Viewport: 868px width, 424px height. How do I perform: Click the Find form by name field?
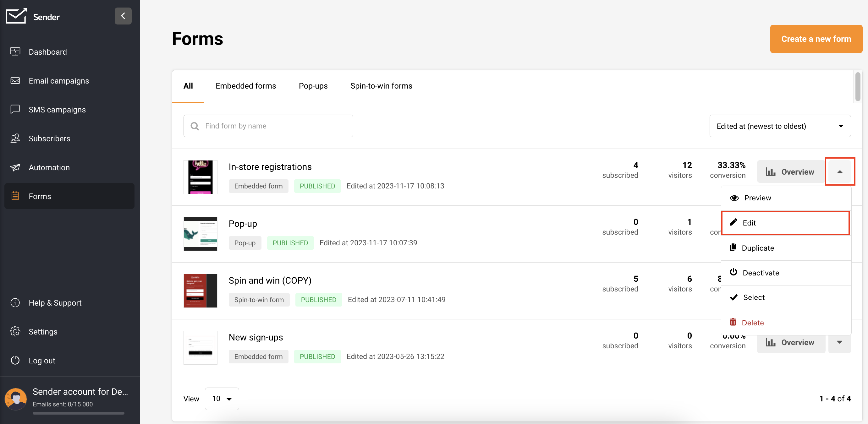tap(268, 126)
